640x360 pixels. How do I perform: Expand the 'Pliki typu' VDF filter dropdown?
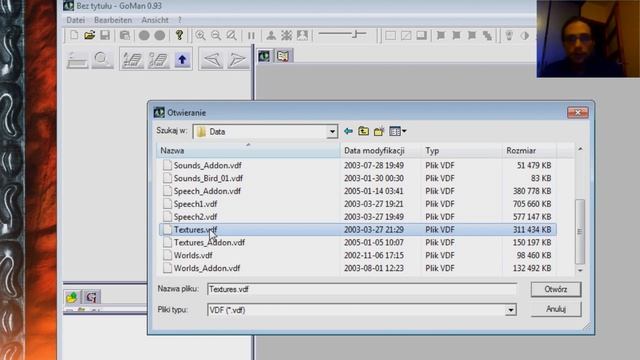point(511,310)
